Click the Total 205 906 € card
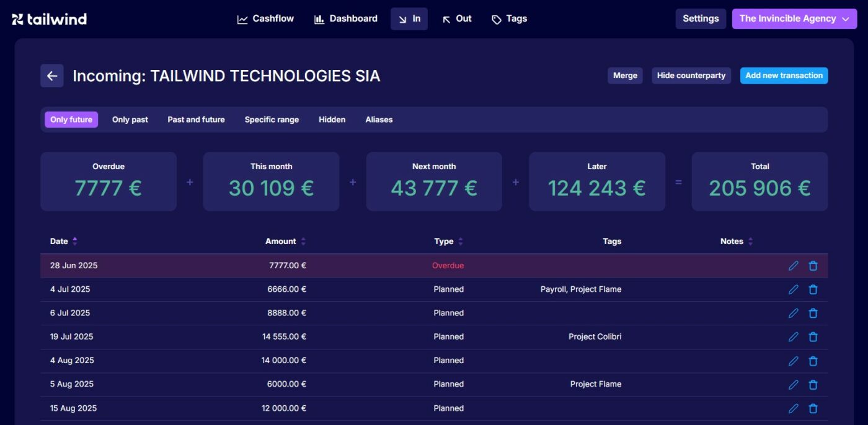The height and width of the screenshot is (425, 868). (760, 182)
